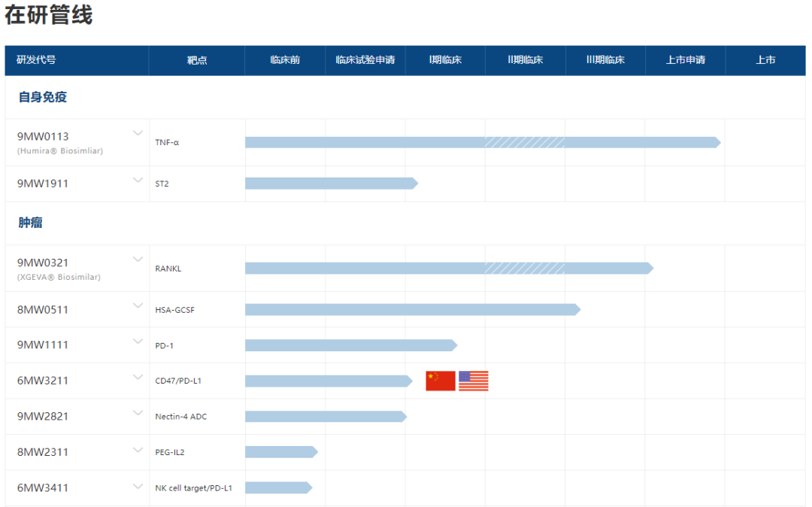Click the China flag icon next to 6MW3211
812x507 pixels.
(441, 381)
